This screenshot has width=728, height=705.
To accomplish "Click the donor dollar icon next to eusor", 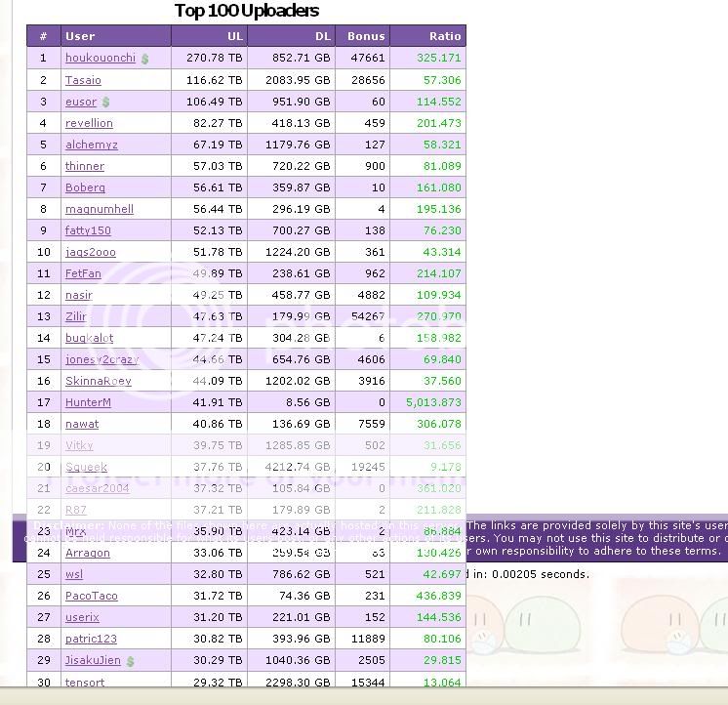I will tap(105, 102).
